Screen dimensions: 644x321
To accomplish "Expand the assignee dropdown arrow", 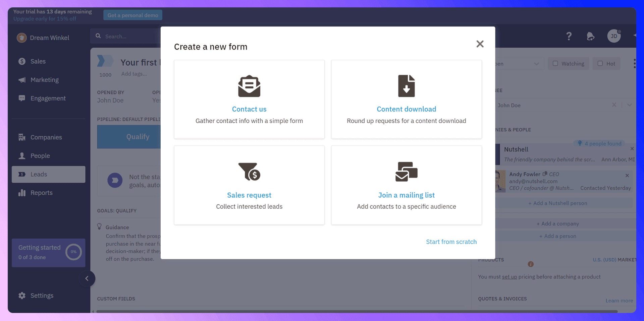I will pyautogui.click(x=629, y=105).
